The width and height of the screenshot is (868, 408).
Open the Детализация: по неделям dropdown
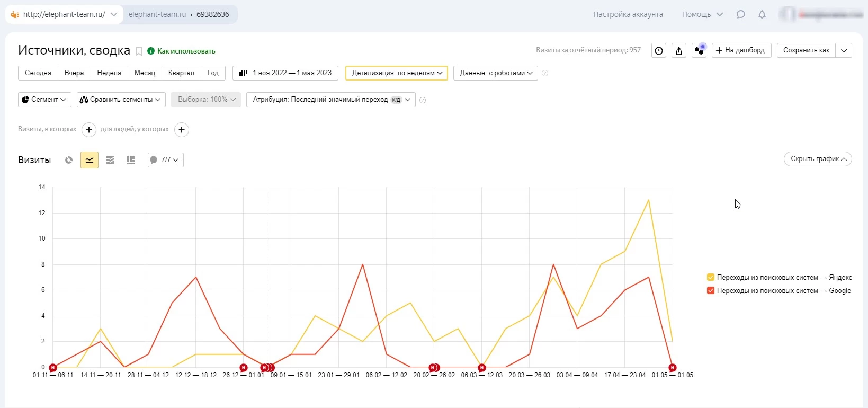point(397,73)
